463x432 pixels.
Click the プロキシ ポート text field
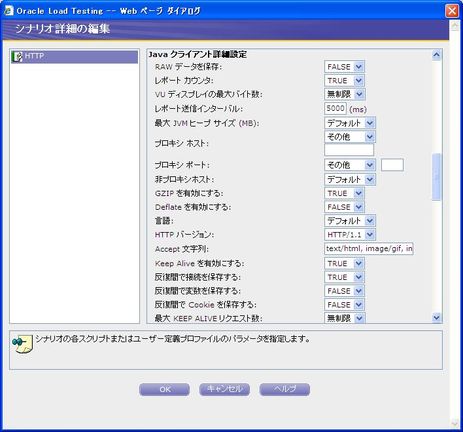click(392, 165)
